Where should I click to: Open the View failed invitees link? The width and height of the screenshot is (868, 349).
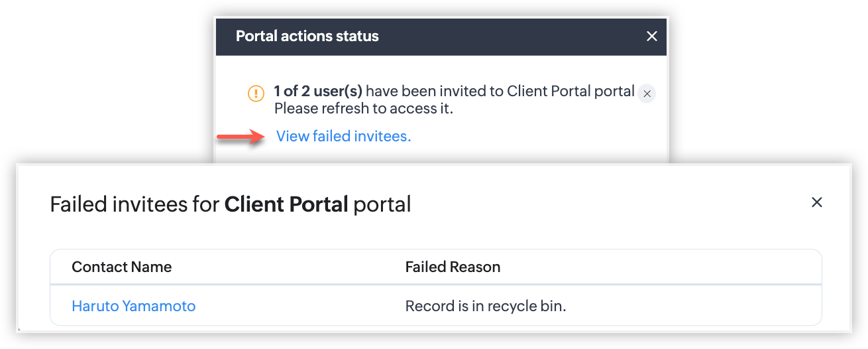[x=343, y=137]
